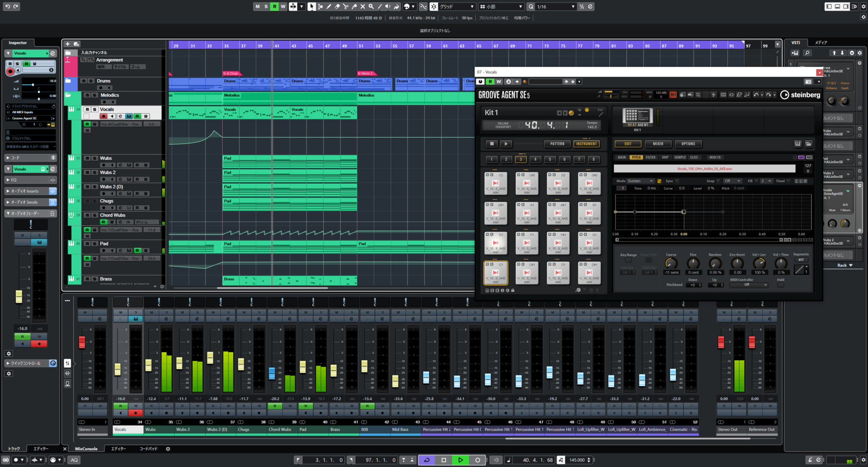Viewport: 868px width, 467px height.
Task: Select the Zoom magnifier tool
Action: 371,6
